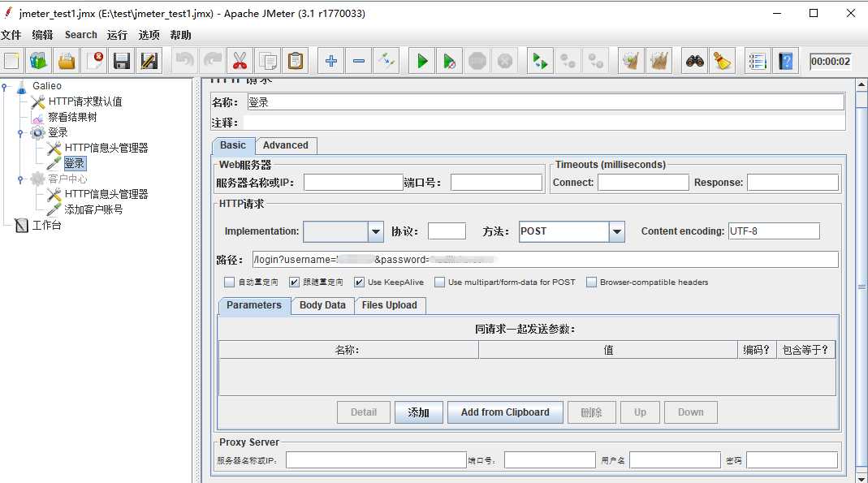Viewport: 868px width, 483px height.
Task: Click the 删除 button
Action: click(591, 412)
